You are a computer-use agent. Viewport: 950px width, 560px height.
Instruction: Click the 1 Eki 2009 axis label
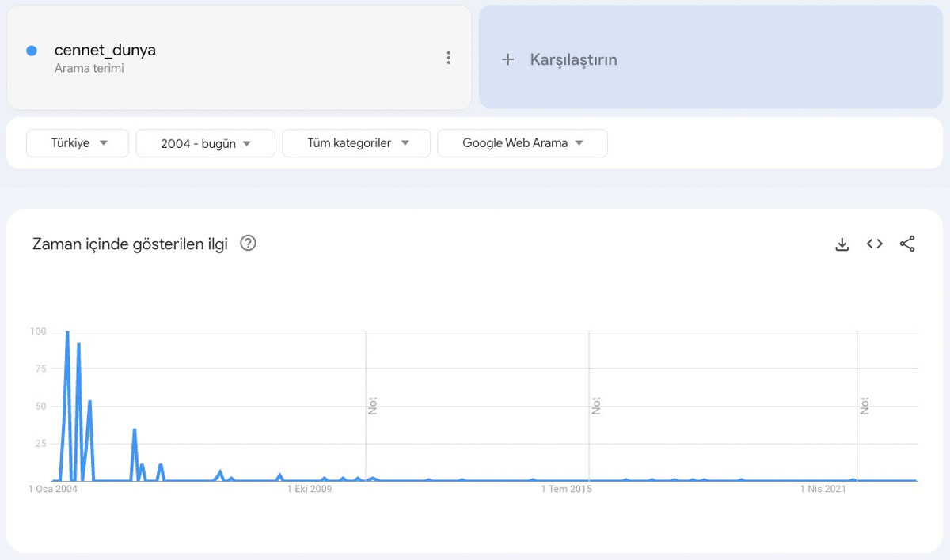tap(310, 489)
